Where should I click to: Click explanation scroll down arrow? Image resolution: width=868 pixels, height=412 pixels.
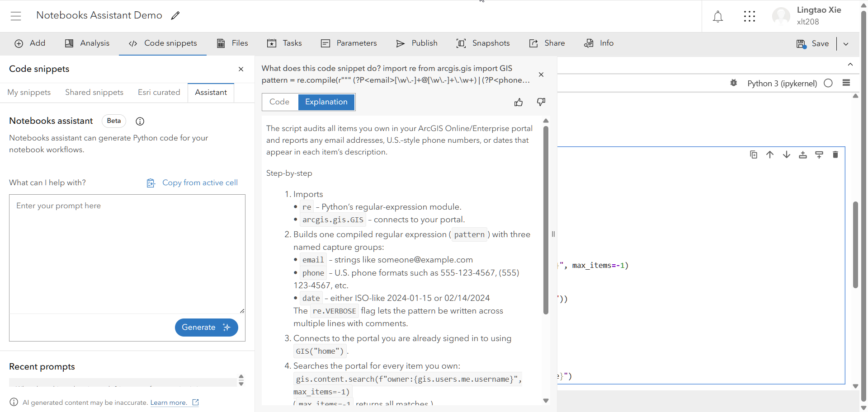point(546,401)
